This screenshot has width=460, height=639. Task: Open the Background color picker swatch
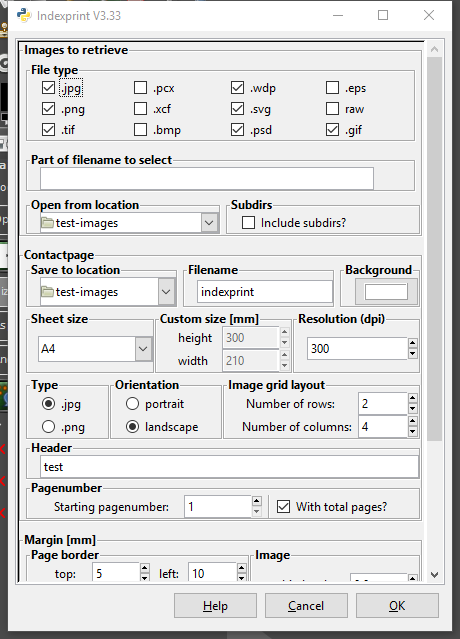pos(386,292)
